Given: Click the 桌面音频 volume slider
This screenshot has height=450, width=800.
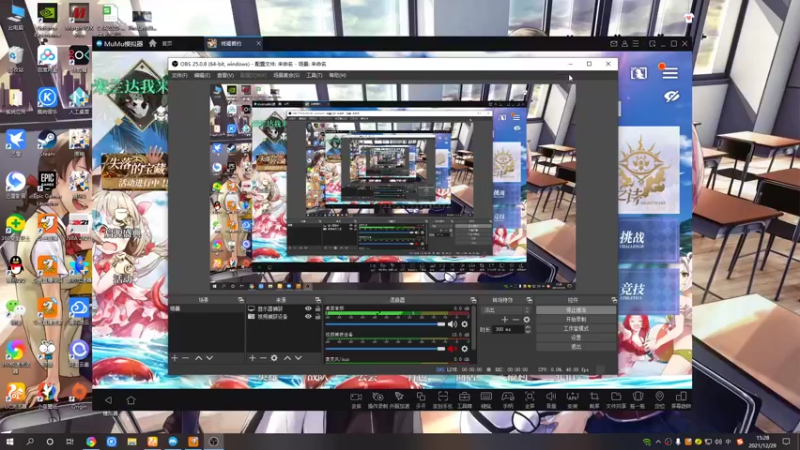Looking at the screenshot, I should click(385, 324).
